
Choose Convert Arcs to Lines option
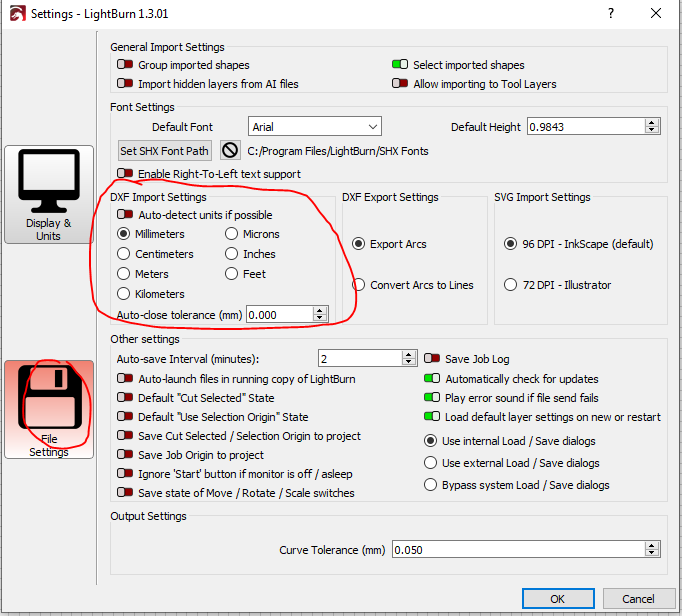[358, 285]
